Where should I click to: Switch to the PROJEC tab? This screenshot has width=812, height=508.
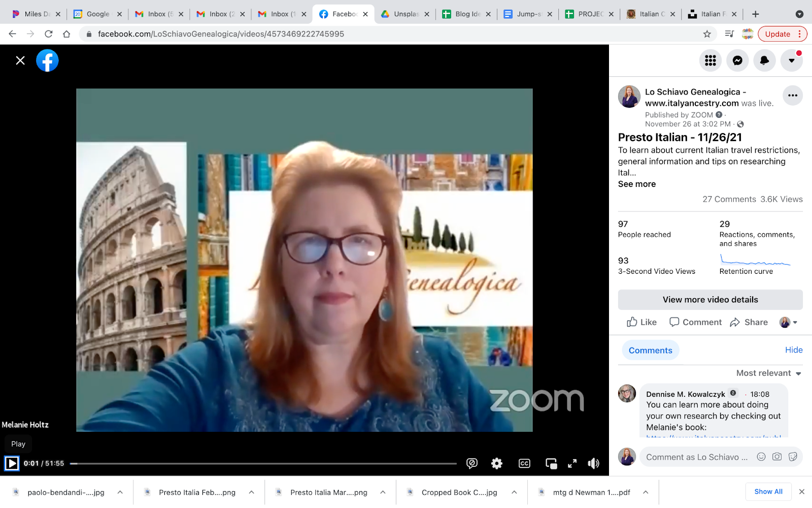589,14
